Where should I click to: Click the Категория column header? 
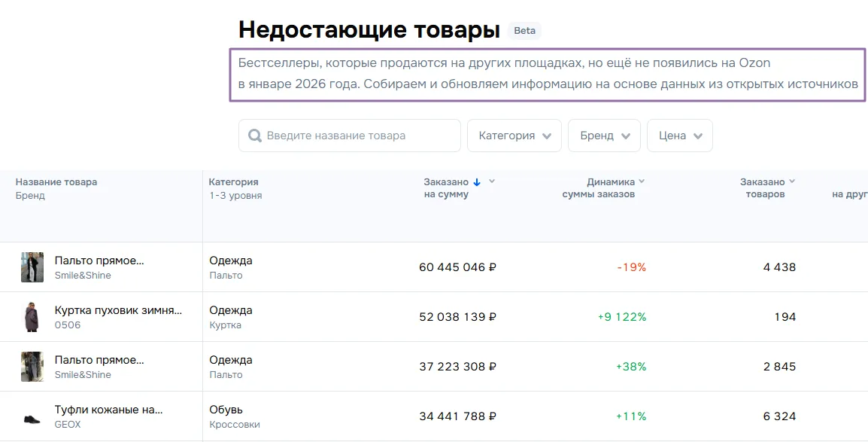233,182
